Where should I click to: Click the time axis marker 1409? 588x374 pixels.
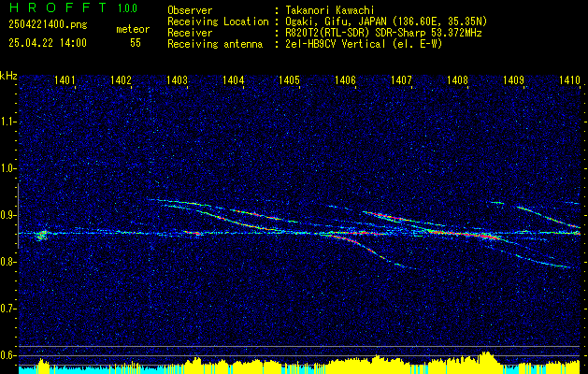pyautogui.click(x=513, y=79)
